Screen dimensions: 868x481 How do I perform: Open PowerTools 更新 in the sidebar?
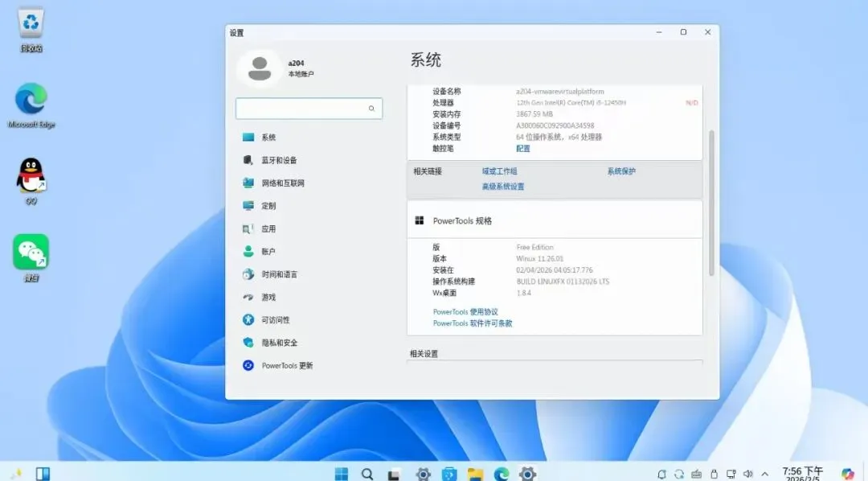pos(287,365)
